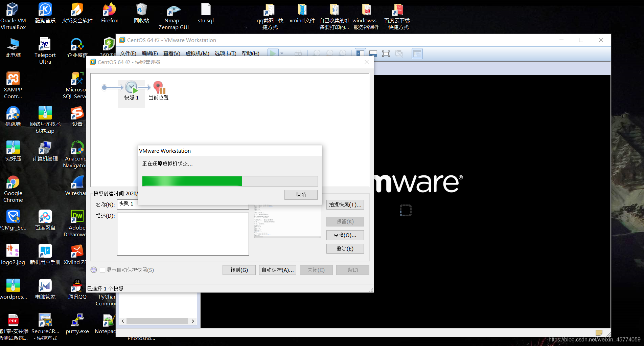Select 酷狗音乐 desktop icon
This screenshot has width=644, height=346.
[x=45, y=13]
